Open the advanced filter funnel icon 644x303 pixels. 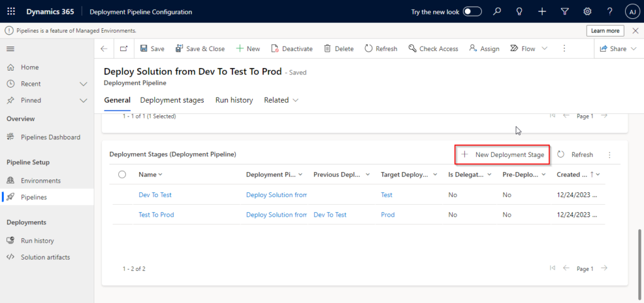[565, 11]
